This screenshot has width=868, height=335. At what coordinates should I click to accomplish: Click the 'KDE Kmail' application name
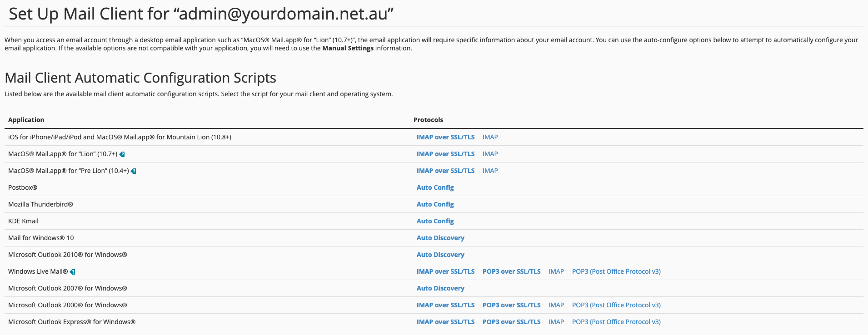pos(23,221)
